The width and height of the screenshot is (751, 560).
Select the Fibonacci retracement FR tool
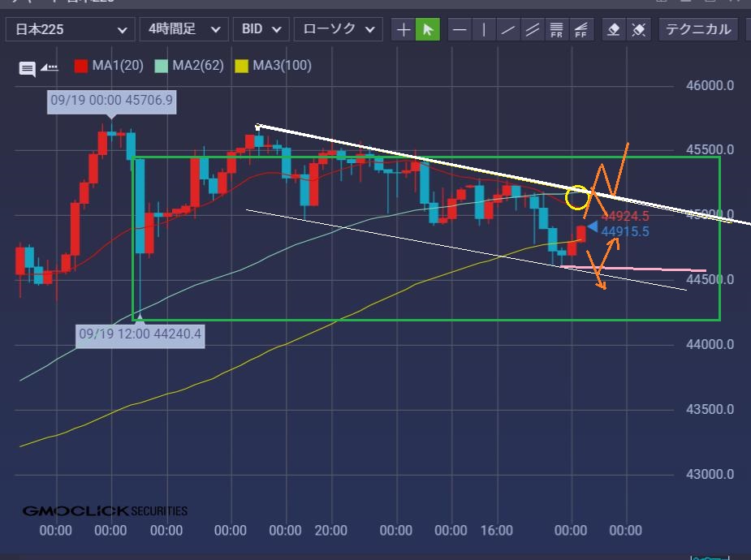point(557,30)
